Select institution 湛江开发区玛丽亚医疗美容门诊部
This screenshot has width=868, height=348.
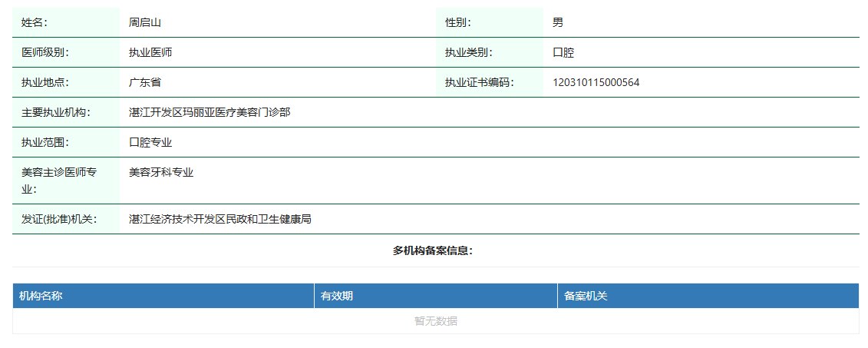(x=210, y=112)
